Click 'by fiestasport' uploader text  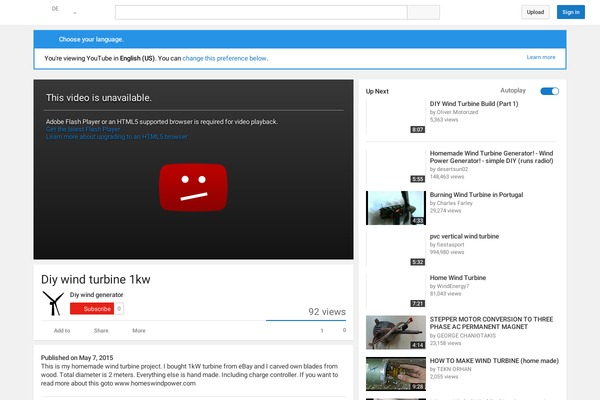pyautogui.click(x=447, y=245)
